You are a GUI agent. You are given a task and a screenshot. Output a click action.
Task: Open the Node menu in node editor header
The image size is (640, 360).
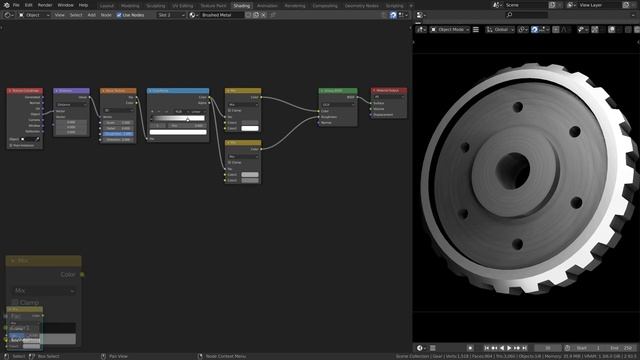tap(106, 15)
